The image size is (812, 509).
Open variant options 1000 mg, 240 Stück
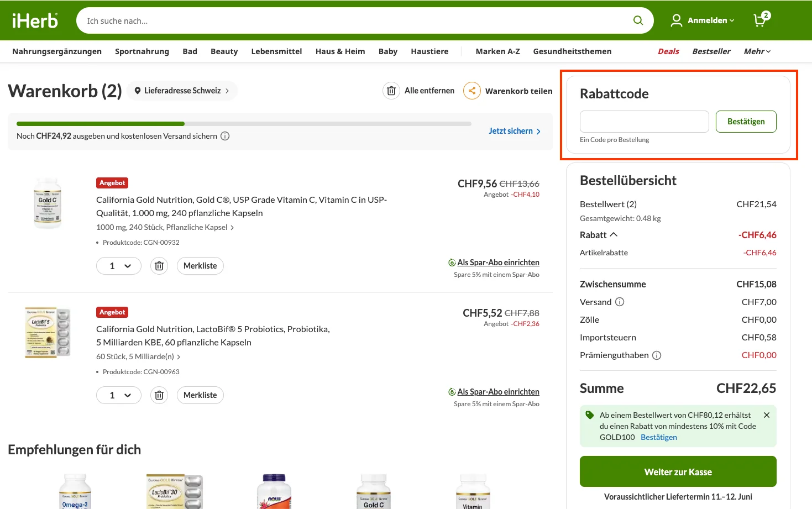(x=165, y=227)
